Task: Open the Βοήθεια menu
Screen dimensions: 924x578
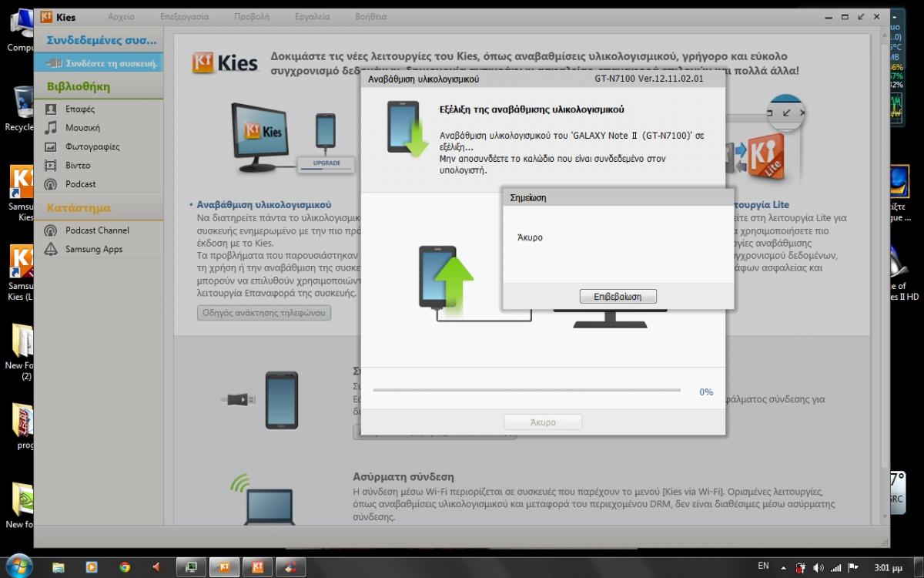Action: pyautogui.click(x=371, y=16)
